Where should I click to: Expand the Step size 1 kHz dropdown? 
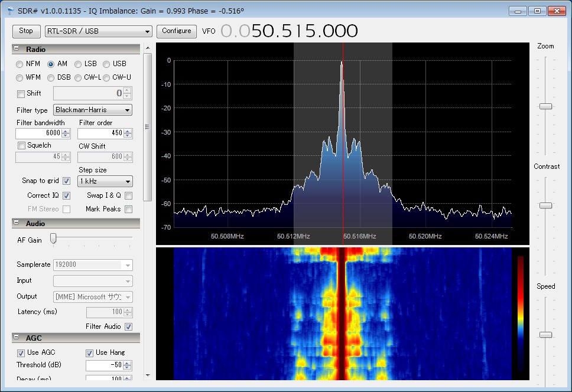(105, 181)
